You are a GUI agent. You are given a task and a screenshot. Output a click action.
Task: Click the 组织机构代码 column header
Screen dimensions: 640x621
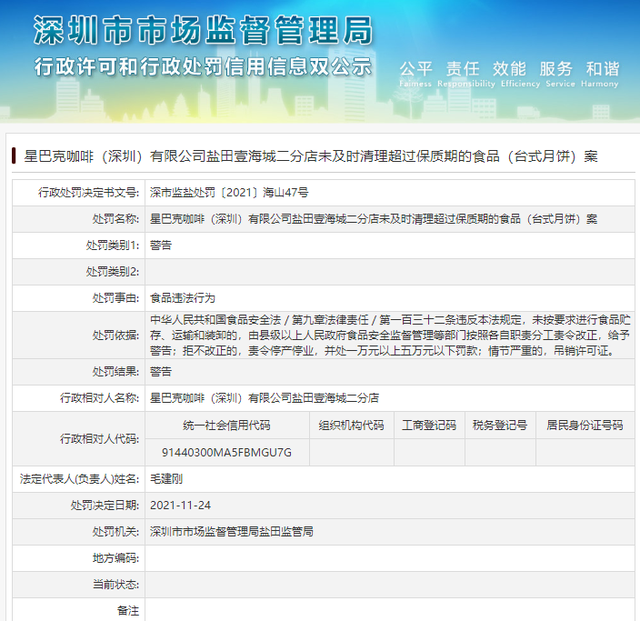(351, 425)
